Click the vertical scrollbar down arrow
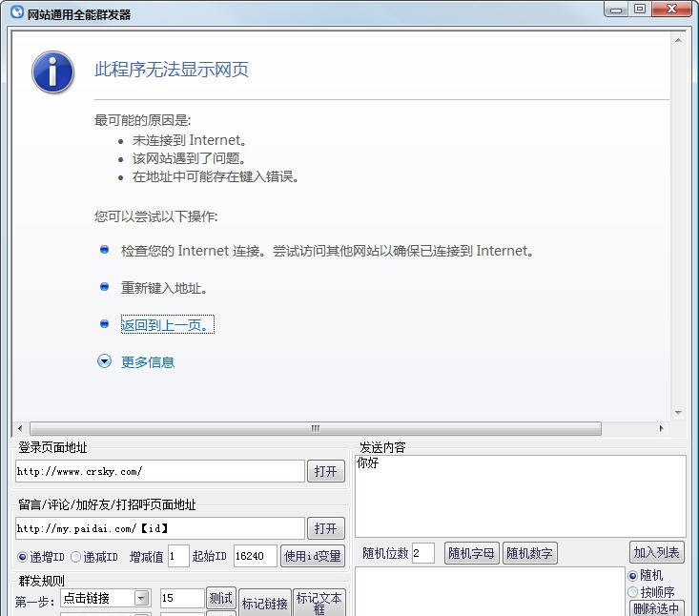 pos(678,413)
